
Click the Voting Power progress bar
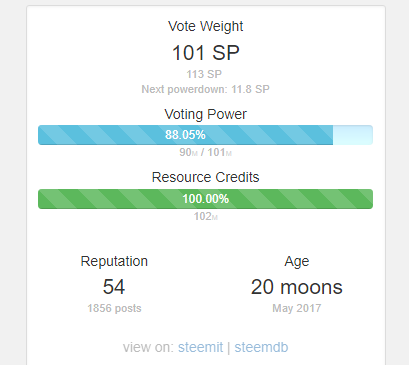pyautogui.click(x=205, y=135)
